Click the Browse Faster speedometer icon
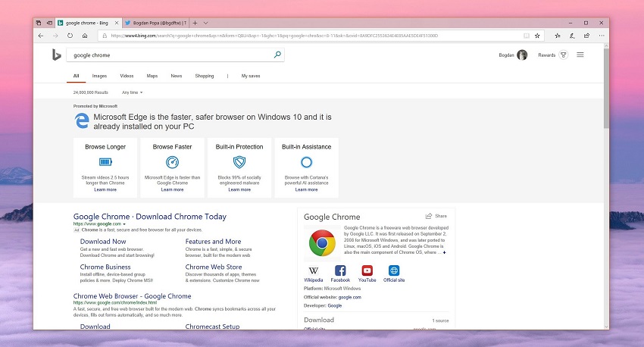The height and width of the screenshot is (347, 644). pos(172,162)
